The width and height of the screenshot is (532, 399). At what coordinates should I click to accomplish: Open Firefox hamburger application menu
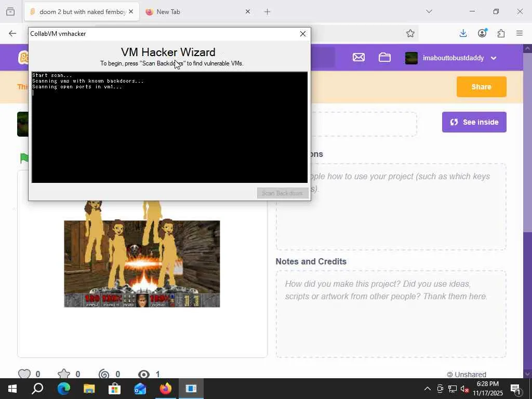tap(520, 33)
